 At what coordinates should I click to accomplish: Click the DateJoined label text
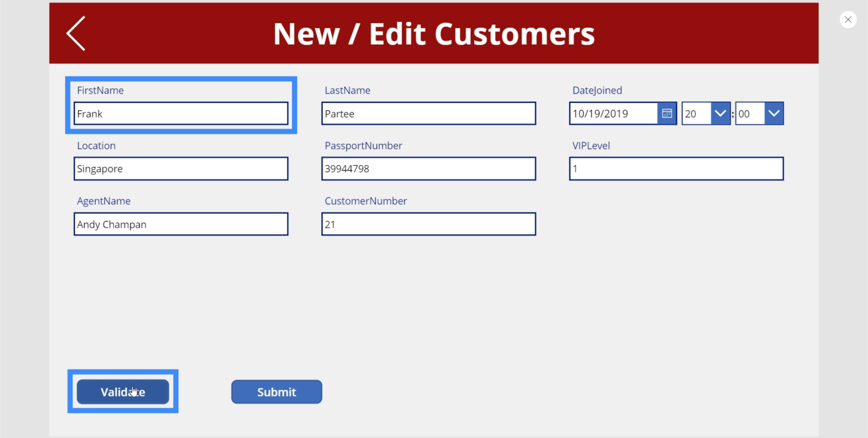597,90
